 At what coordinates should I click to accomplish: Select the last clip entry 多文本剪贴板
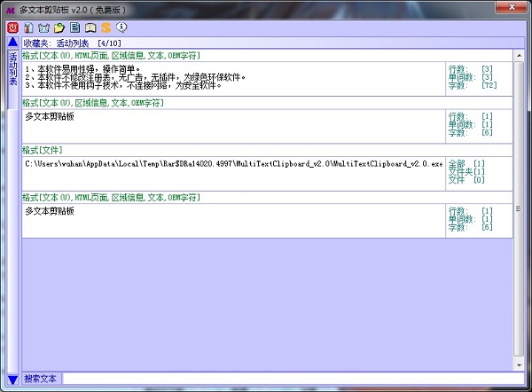[233, 221]
